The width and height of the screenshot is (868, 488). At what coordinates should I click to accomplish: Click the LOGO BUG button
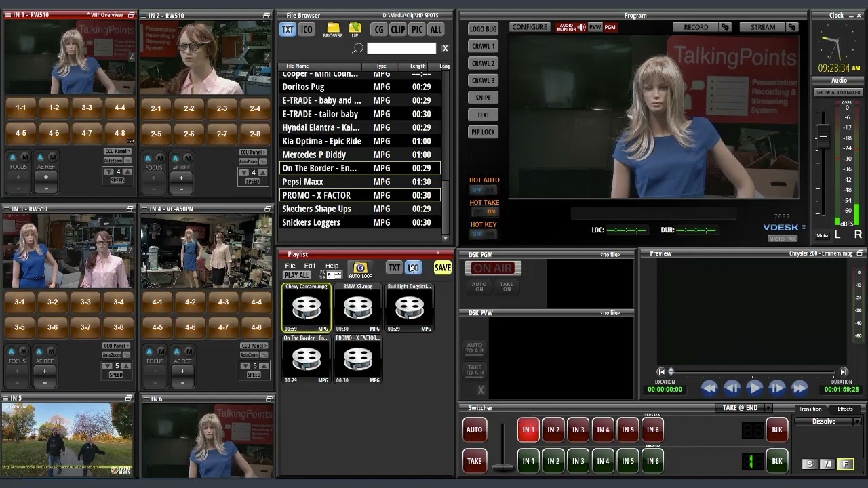coord(483,29)
